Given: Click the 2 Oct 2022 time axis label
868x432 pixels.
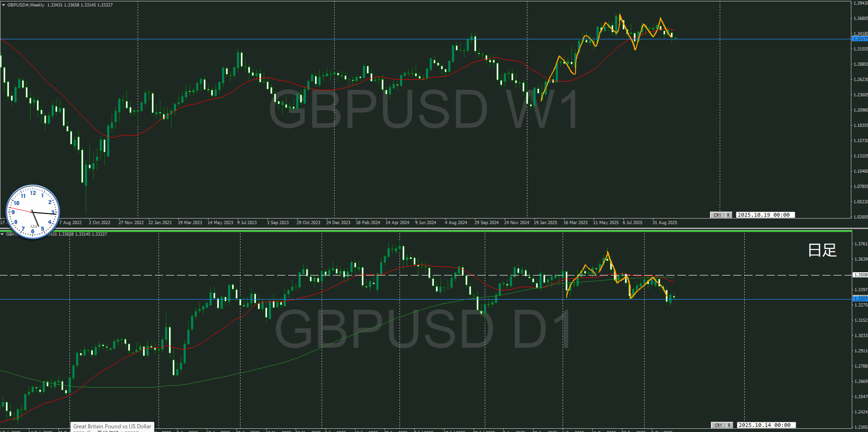Looking at the screenshot, I should coord(100,223).
